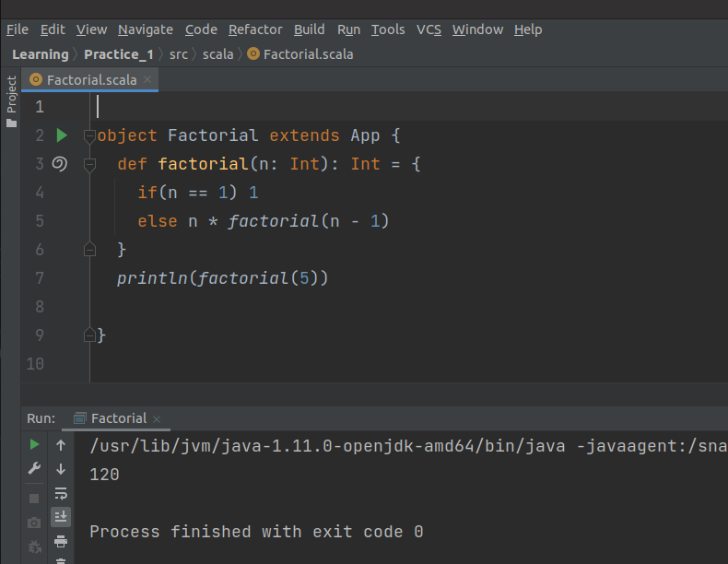Click the up arrow in run panel
Screen dimensions: 728x564
pyautogui.click(x=61, y=445)
